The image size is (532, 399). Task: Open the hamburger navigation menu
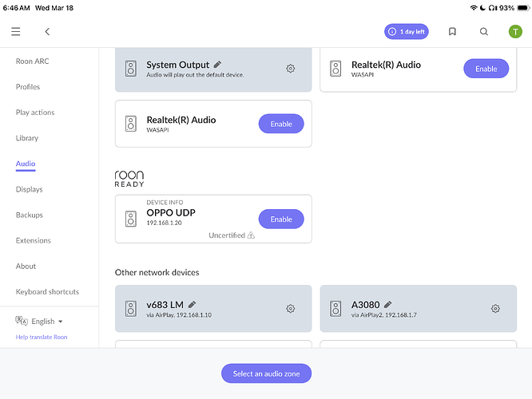tap(16, 32)
